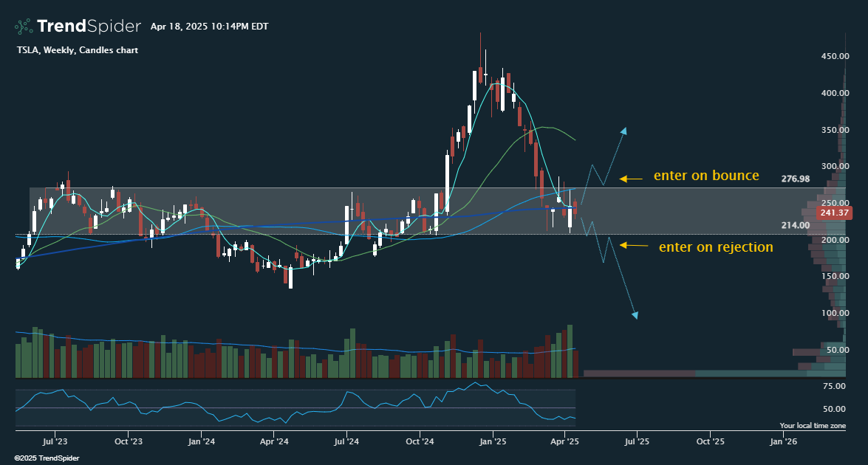Image resolution: width=868 pixels, height=465 pixels.
Task: Click the Your local time zone note
Action: pyautogui.click(x=813, y=426)
